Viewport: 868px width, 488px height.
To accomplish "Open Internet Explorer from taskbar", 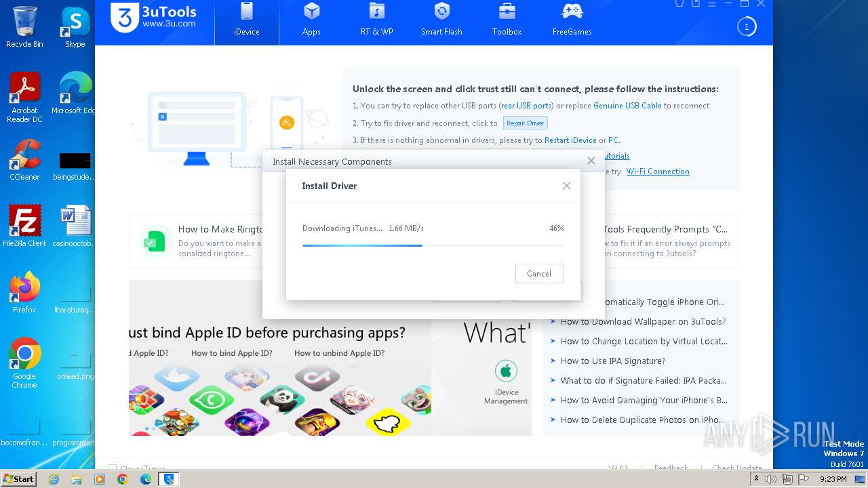I will pyautogui.click(x=54, y=479).
